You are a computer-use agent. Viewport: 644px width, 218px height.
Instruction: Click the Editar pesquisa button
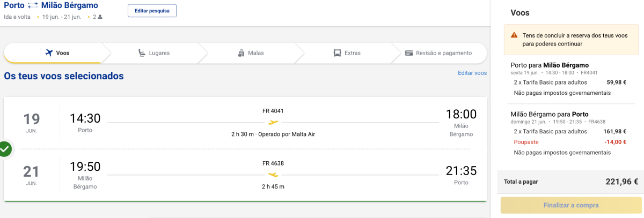point(152,11)
